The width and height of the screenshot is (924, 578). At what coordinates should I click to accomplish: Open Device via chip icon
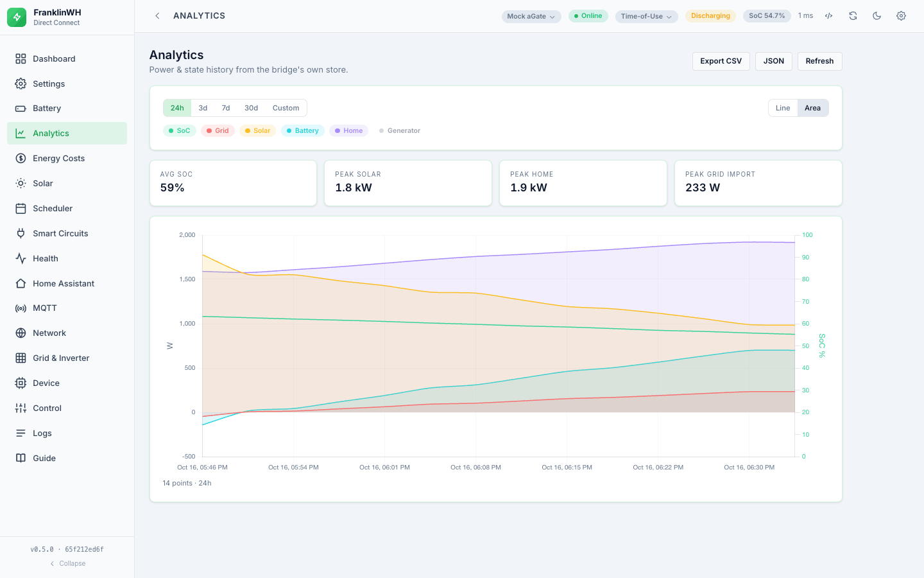point(21,383)
